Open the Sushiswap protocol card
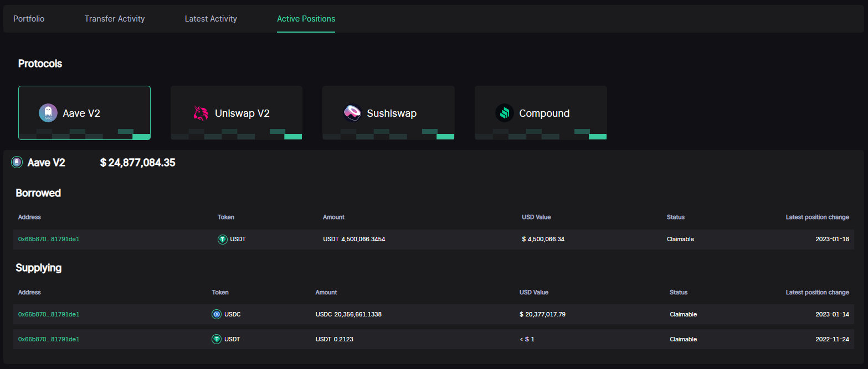The width and height of the screenshot is (868, 369). pos(388,113)
